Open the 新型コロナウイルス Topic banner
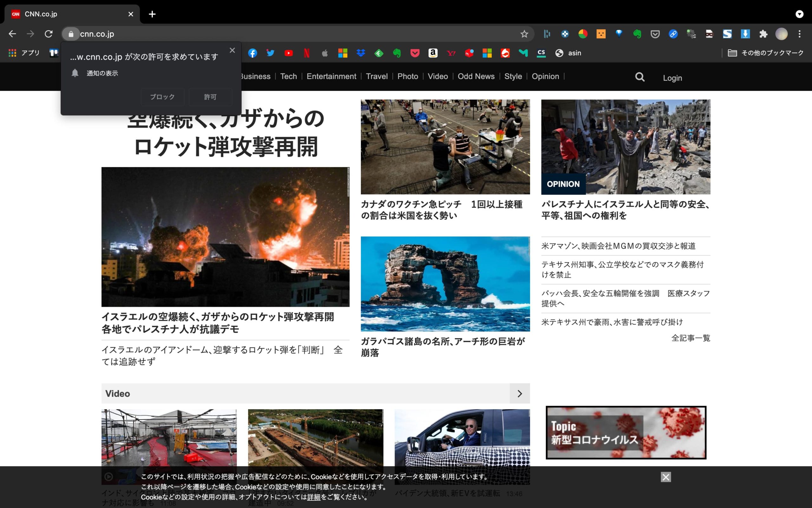The image size is (812, 508). [x=626, y=432]
